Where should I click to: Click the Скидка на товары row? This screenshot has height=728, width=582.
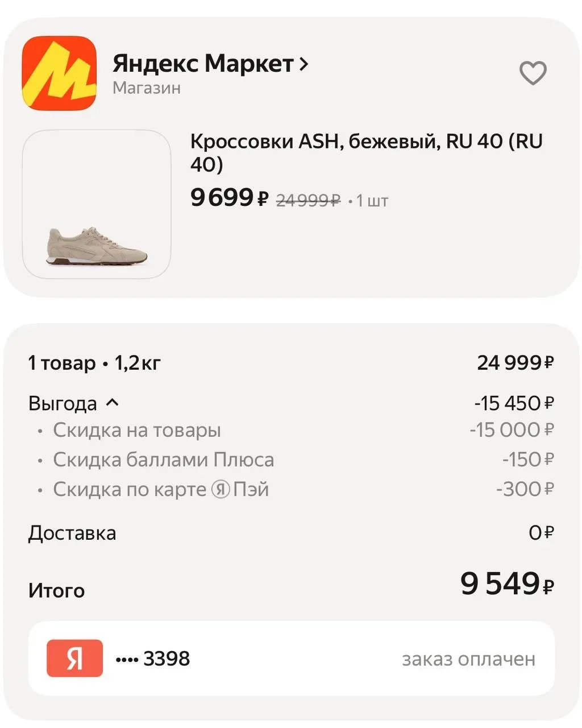[x=137, y=430]
